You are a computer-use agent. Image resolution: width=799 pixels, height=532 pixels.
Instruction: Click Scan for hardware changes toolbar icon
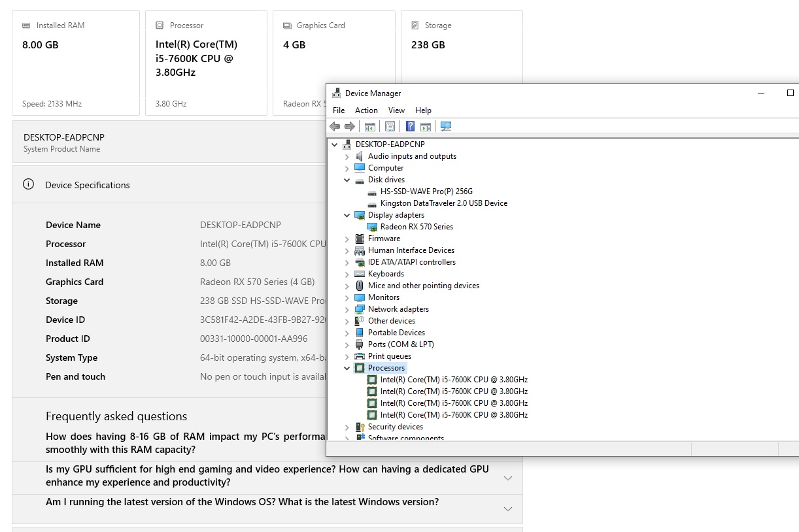(x=446, y=126)
